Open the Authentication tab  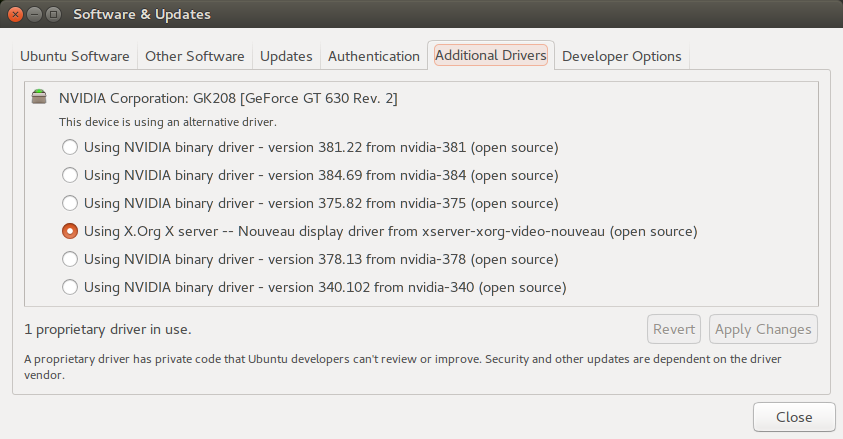(374, 56)
